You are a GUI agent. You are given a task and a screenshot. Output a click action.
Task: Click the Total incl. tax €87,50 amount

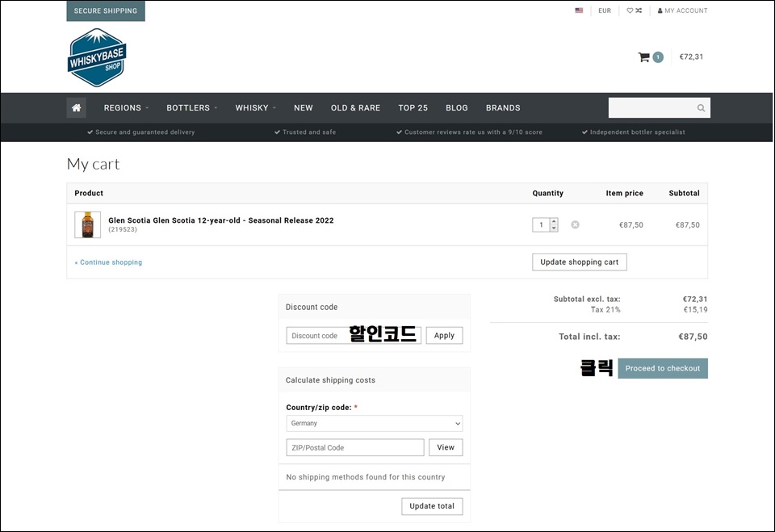[693, 337]
